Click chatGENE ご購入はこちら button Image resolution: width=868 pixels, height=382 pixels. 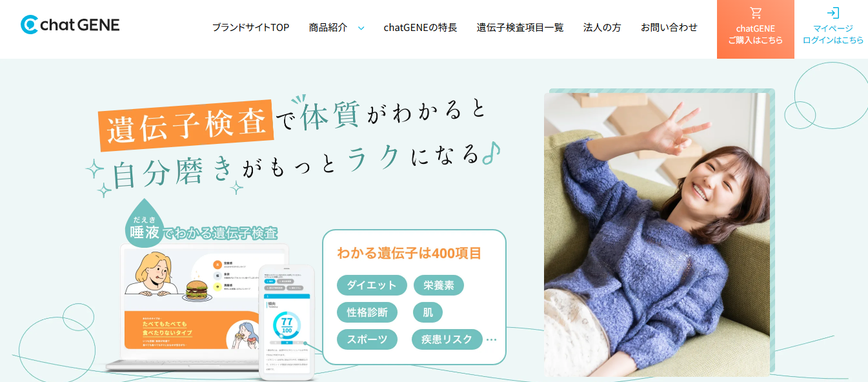click(756, 29)
